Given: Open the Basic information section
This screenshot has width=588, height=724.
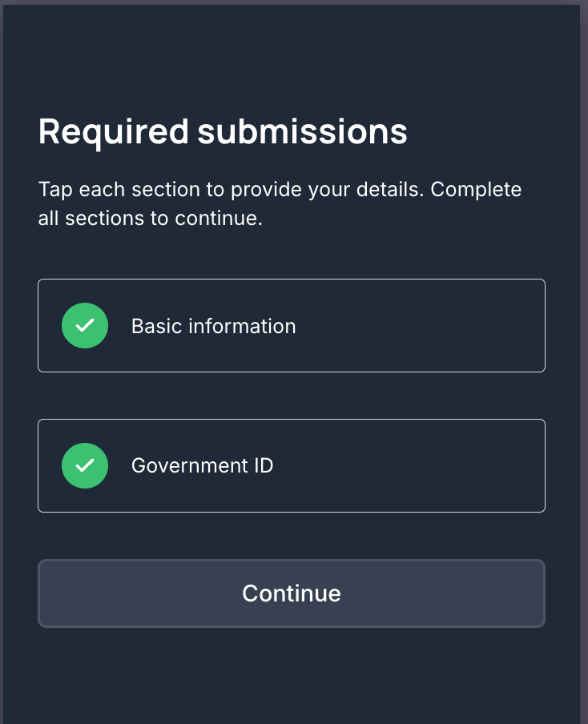Looking at the screenshot, I should point(292,325).
